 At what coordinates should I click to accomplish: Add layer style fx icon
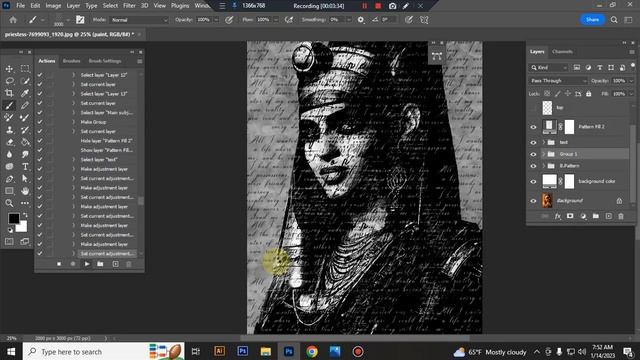point(558,216)
